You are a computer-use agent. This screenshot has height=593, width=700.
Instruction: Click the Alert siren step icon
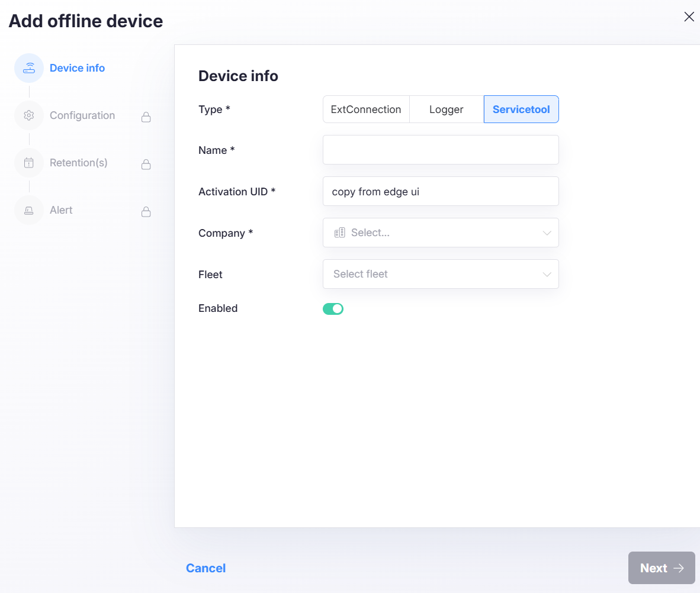coord(29,210)
